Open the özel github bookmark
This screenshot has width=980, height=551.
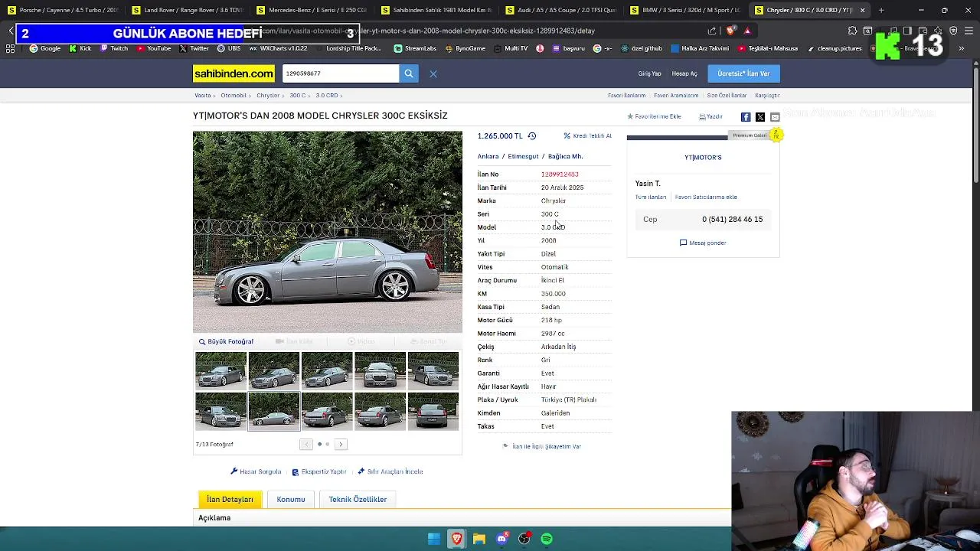pyautogui.click(x=641, y=48)
